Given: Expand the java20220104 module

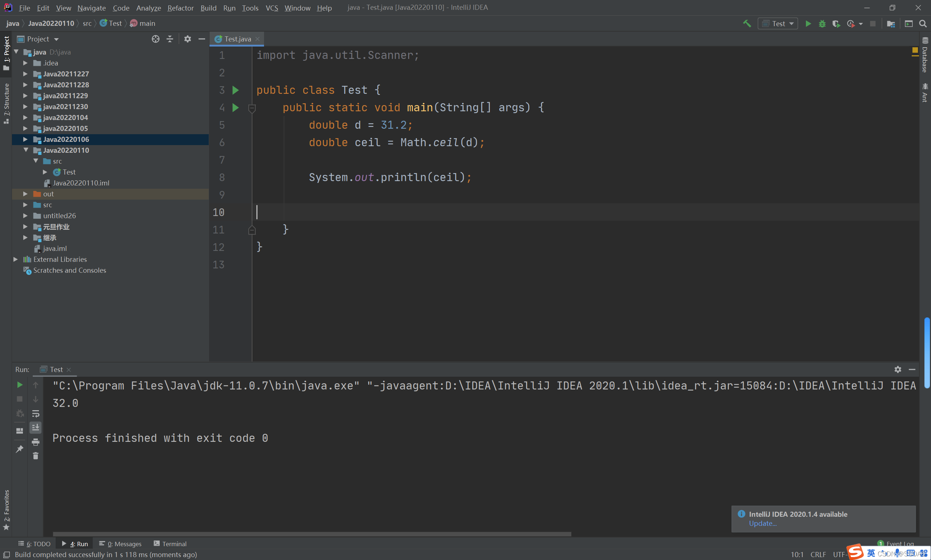Looking at the screenshot, I should 25,118.
